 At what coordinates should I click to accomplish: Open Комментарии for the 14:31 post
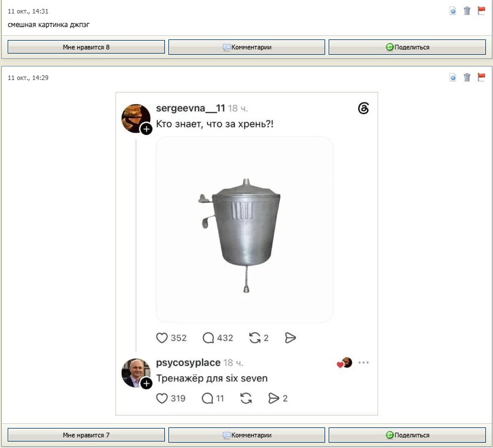click(247, 47)
